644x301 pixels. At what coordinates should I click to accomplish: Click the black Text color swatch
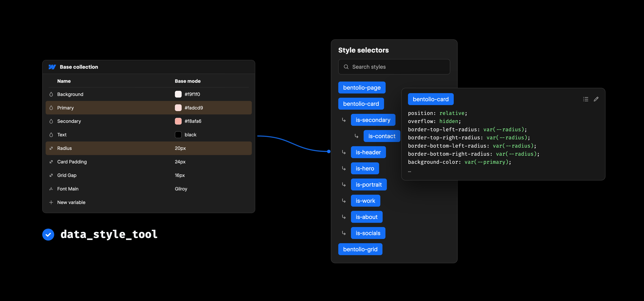coord(178,135)
